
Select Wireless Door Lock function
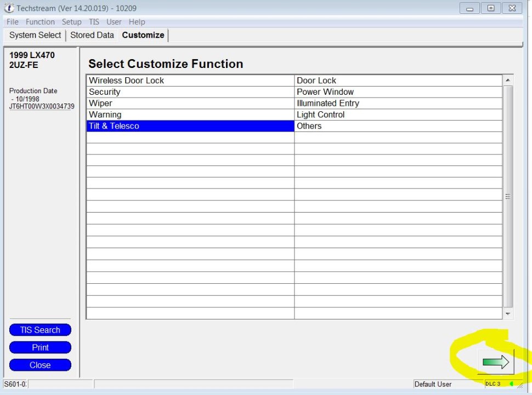tap(190, 81)
